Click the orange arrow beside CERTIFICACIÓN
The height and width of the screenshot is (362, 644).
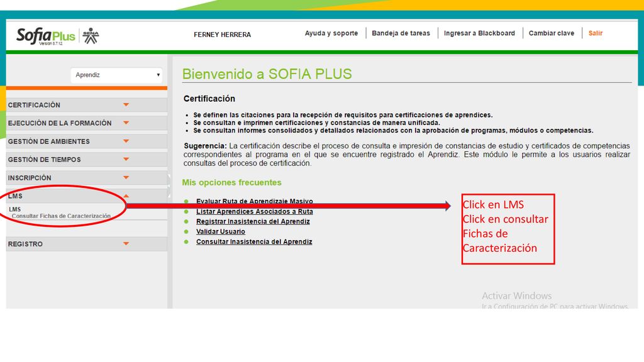coord(126,105)
